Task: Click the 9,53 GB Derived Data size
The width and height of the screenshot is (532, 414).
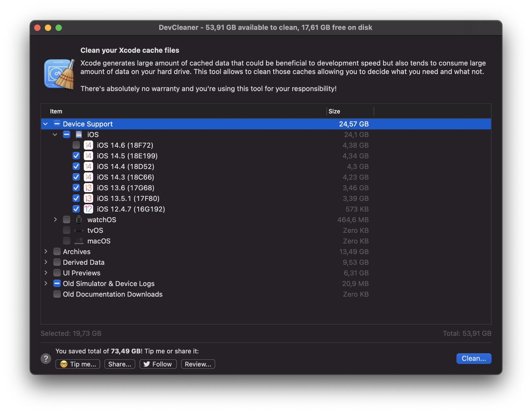Action: pos(356,262)
